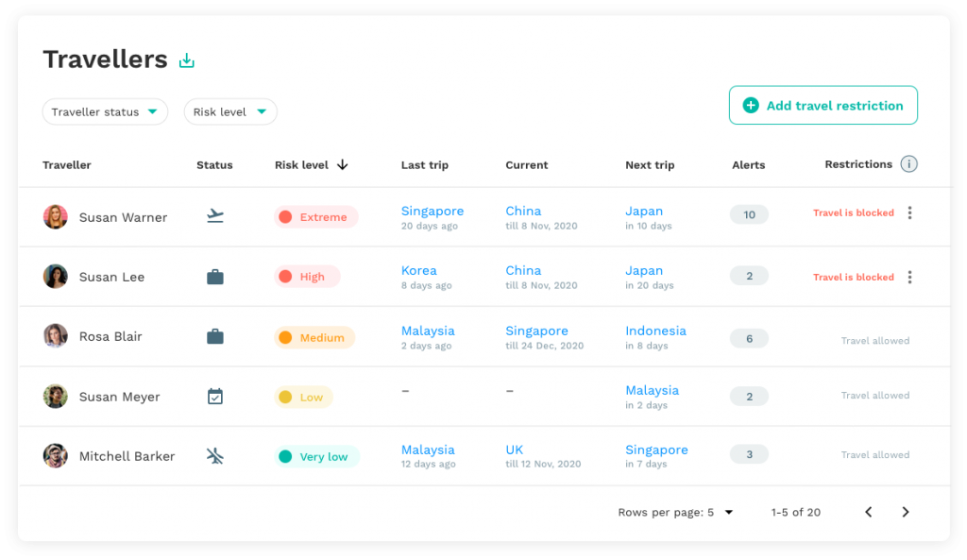The image size is (967, 560).
Task: Click Susan Lee's Travel is blocked label
Action: (853, 277)
